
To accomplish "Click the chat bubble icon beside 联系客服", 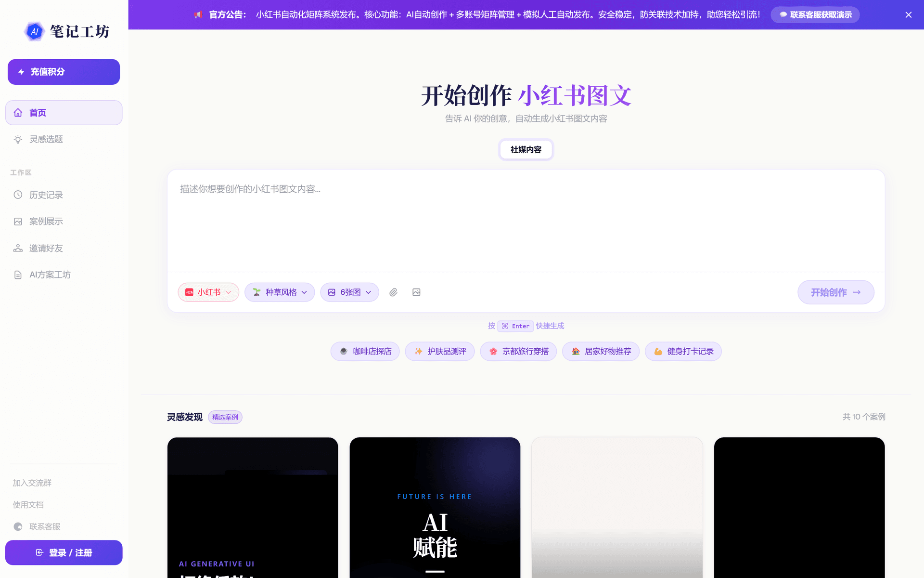I will point(18,526).
